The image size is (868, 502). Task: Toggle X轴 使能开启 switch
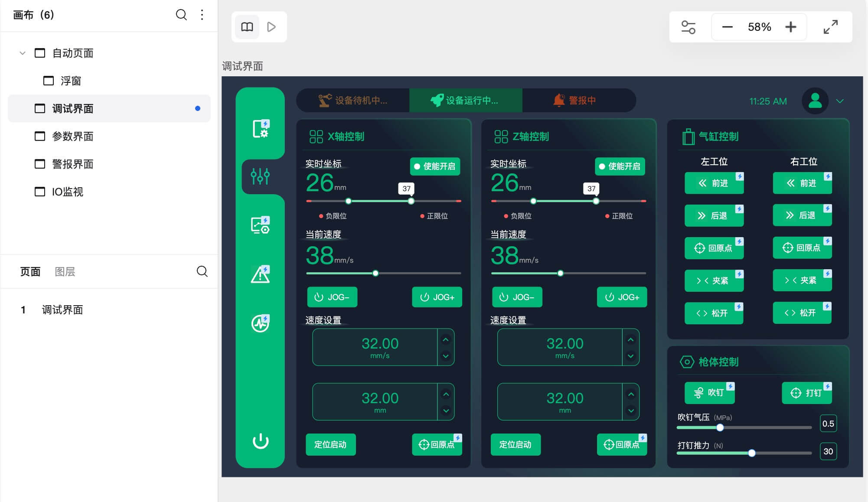pos(435,166)
